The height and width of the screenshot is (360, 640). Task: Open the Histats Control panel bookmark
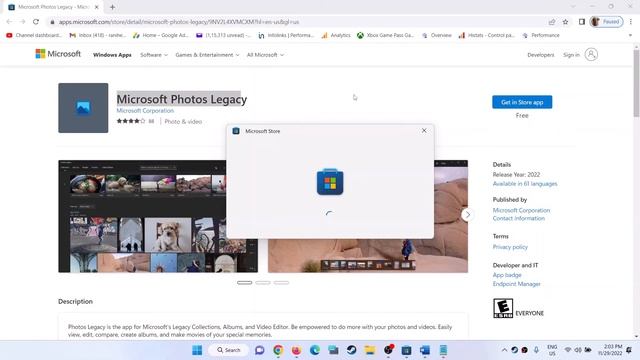[x=486, y=36]
